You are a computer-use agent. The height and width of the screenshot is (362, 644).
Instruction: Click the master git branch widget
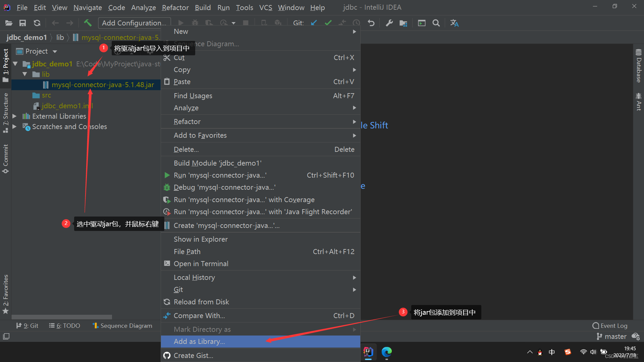611,336
